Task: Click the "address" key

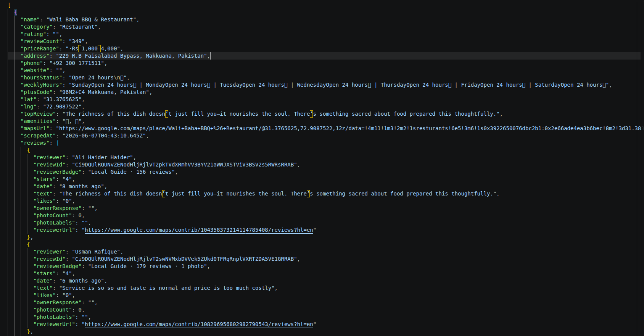Action: [35, 56]
